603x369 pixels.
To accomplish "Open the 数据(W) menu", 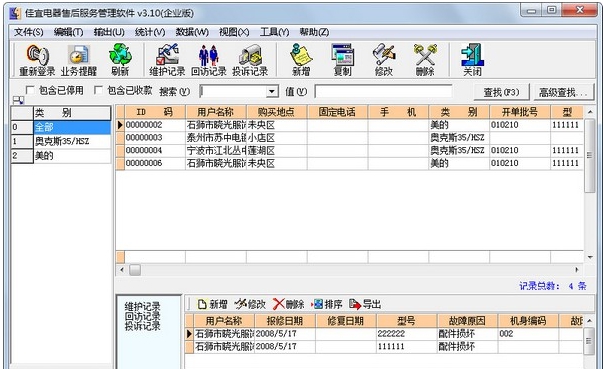I will coord(192,32).
